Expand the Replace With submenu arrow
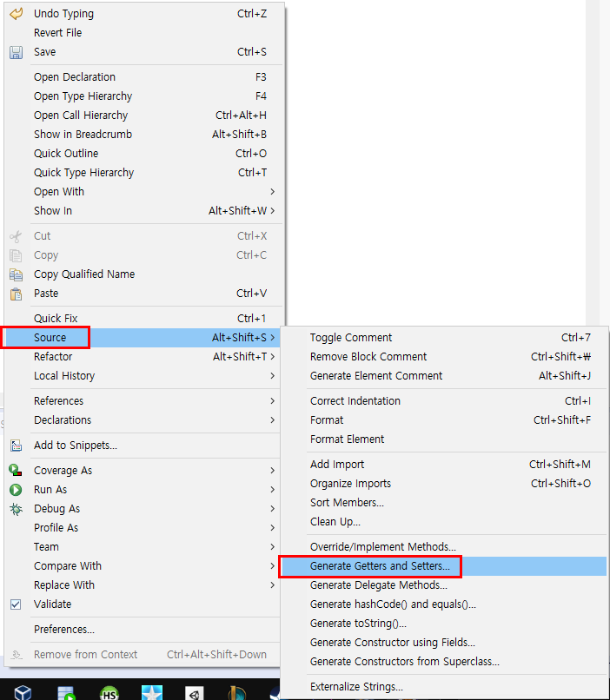 click(272, 585)
